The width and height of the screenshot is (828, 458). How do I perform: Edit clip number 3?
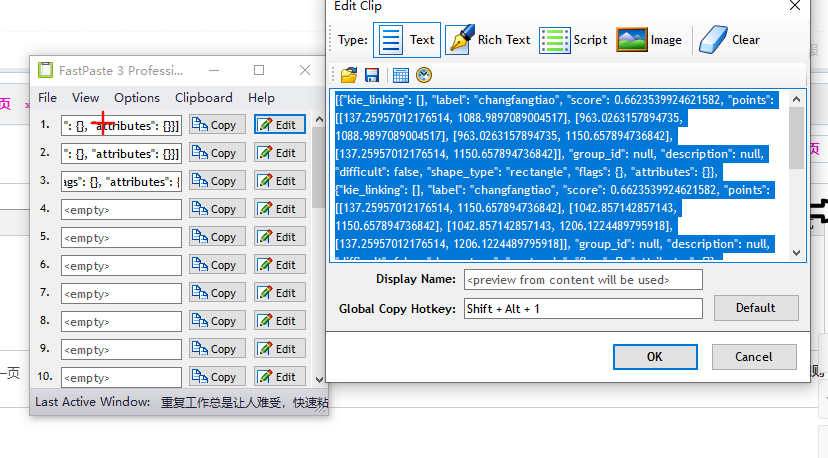[x=279, y=181]
